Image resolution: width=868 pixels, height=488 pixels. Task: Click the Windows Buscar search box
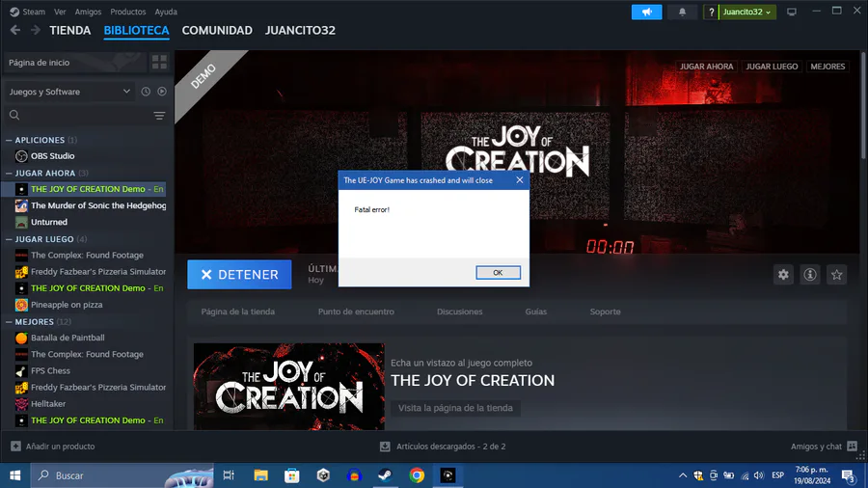click(122, 475)
